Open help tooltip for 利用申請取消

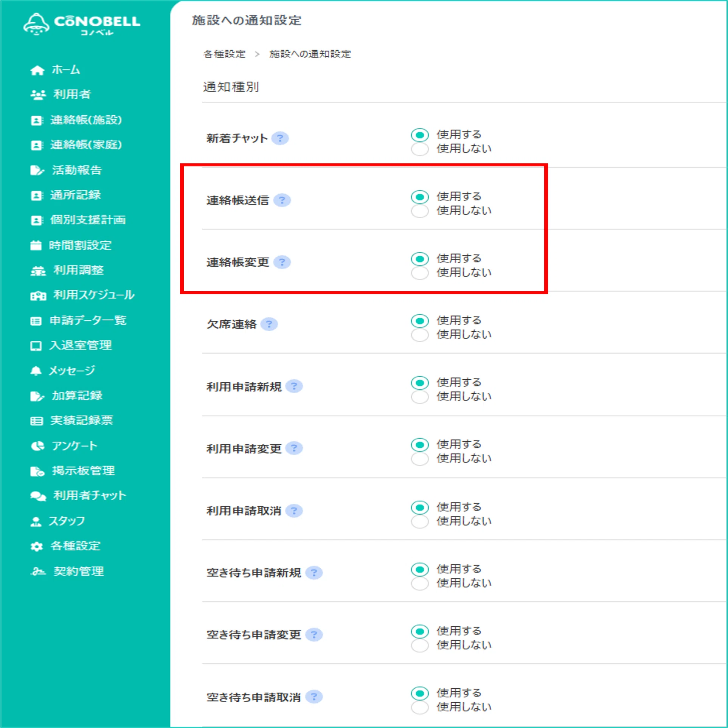294,511
